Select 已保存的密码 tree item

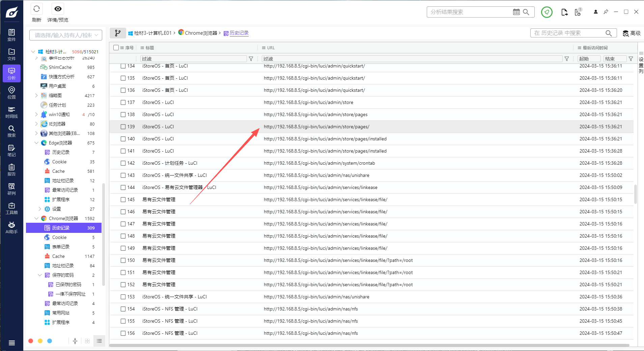pos(68,285)
